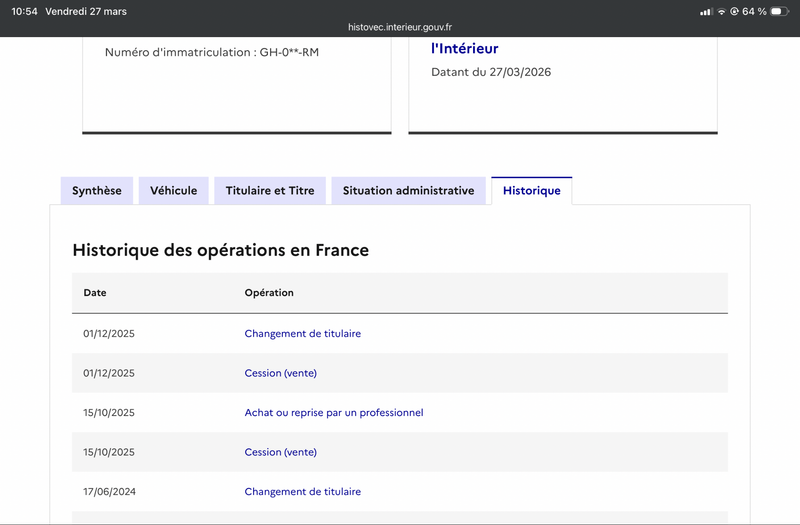The width and height of the screenshot is (800, 525).
Task: Open the Titulaire et Titre tab
Action: click(270, 190)
